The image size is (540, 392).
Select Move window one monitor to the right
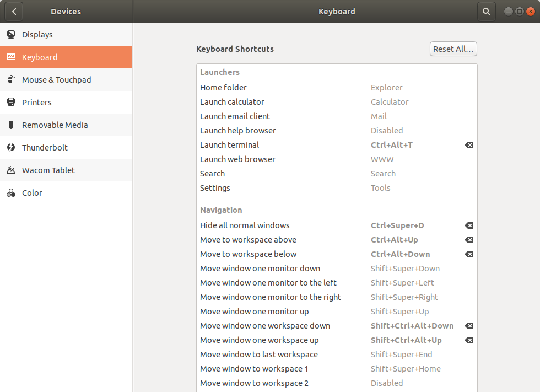337,297
